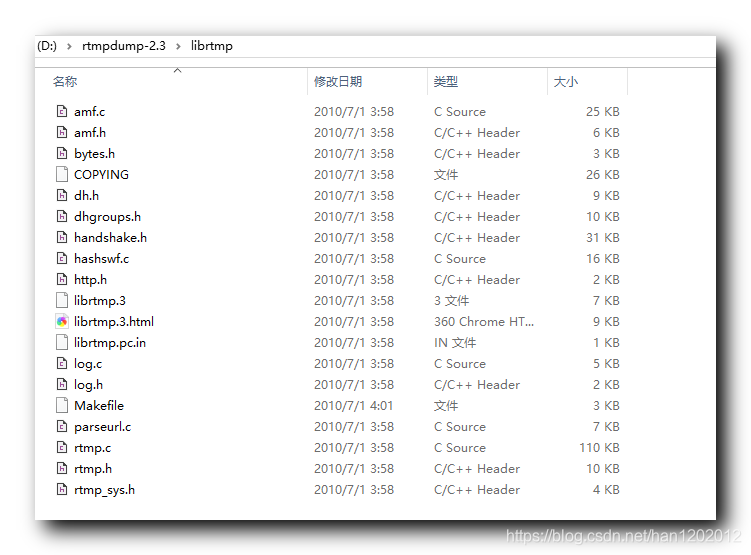Click the 16 KB size of hashswf.c
This screenshot has height=555, width=751.
[603, 259]
